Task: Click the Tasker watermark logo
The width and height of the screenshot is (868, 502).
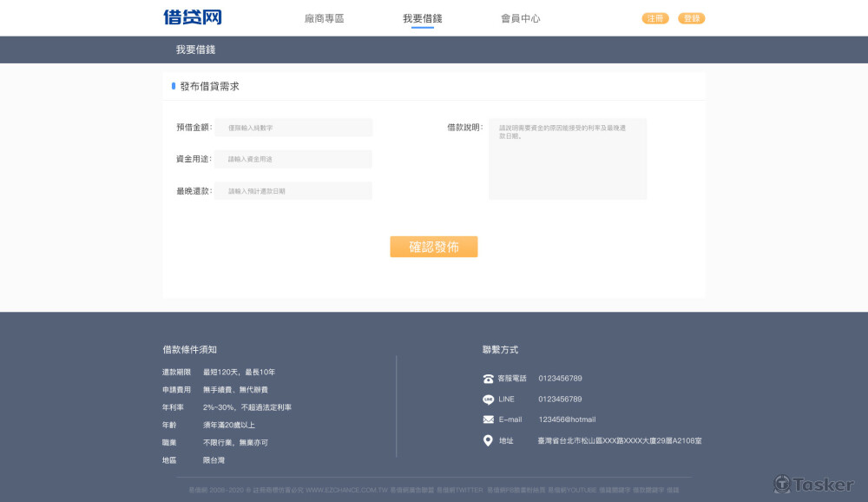Action: [813, 484]
